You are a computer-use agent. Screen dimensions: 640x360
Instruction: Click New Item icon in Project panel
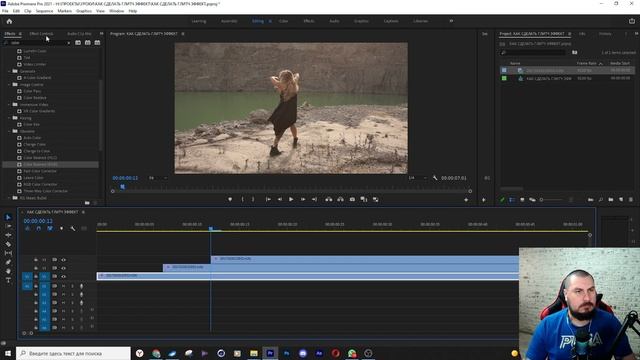[x=621, y=200]
